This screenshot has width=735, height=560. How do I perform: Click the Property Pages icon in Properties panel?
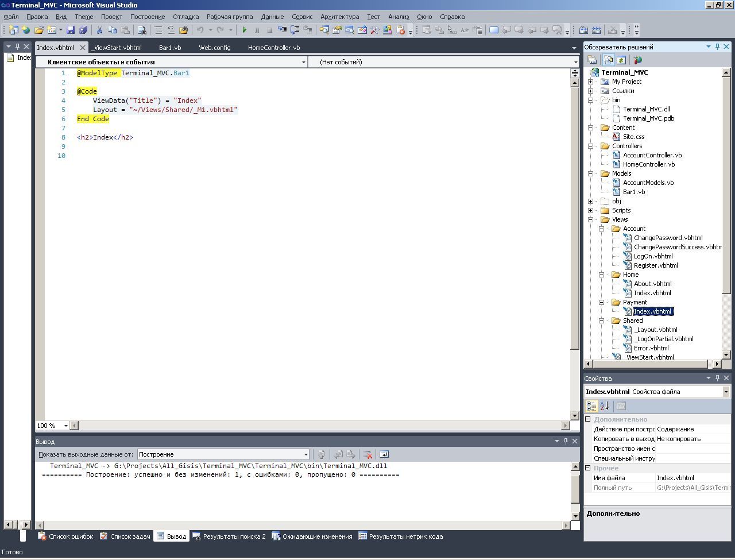pyautogui.click(x=621, y=406)
